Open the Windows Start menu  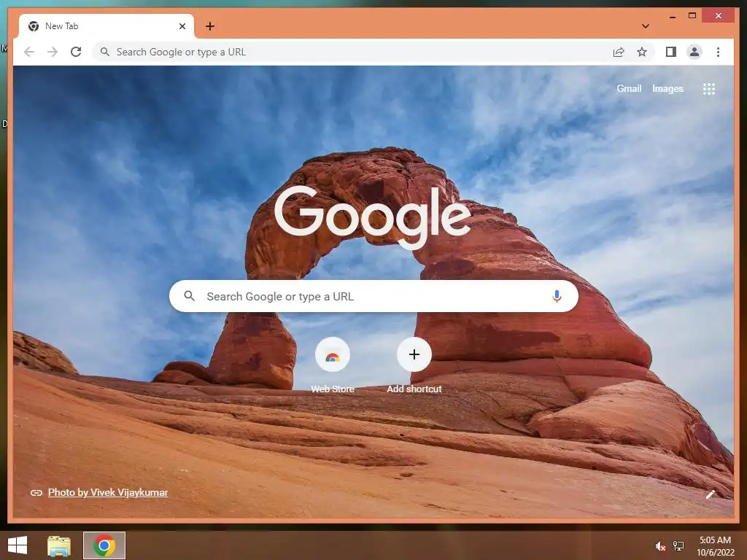[18, 545]
